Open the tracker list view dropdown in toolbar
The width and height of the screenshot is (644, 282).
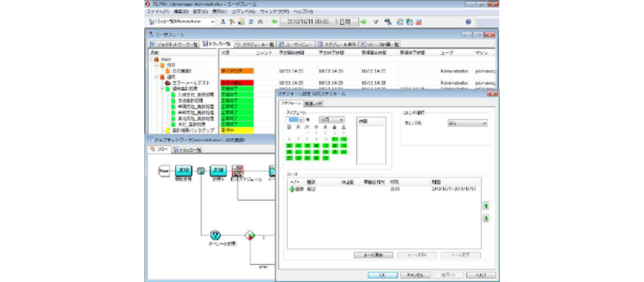(x=180, y=22)
